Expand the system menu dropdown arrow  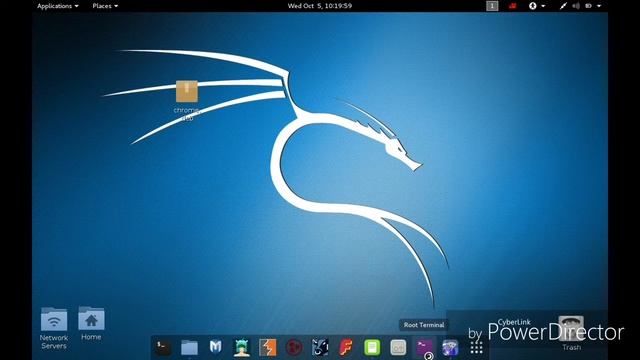pos(599,6)
